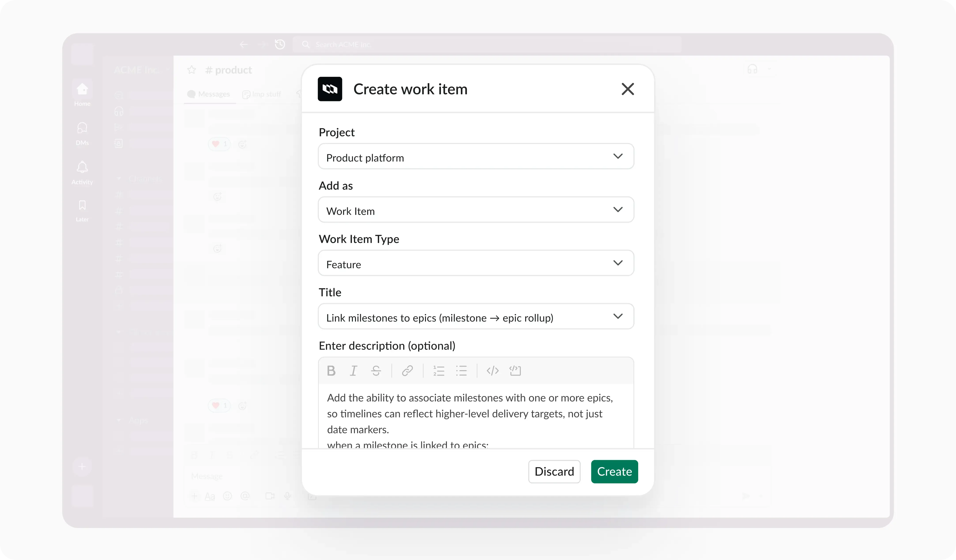The image size is (956, 560).
Task: Apply italic formatting in the description editor
Action: point(353,371)
